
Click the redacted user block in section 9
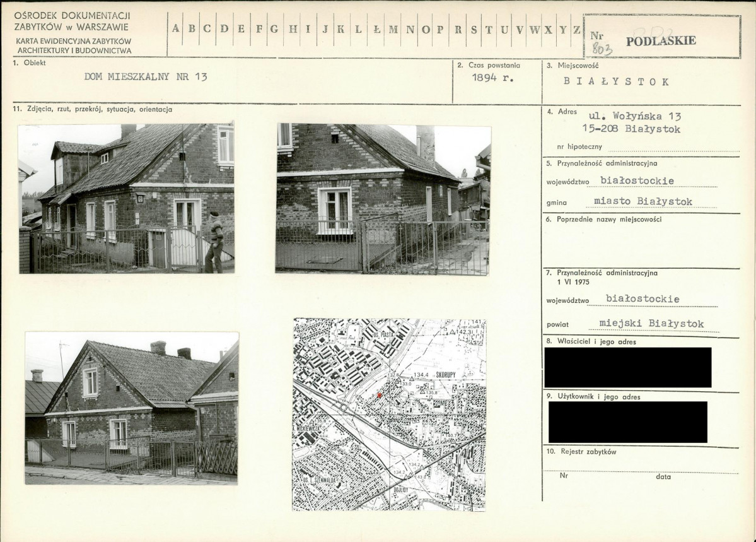pos(627,422)
